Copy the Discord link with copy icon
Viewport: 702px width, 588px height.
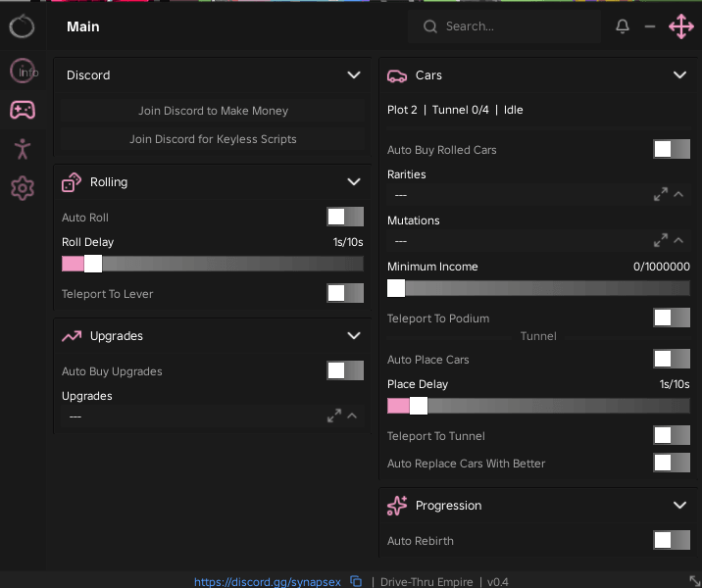pyautogui.click(x=356, y=581)
